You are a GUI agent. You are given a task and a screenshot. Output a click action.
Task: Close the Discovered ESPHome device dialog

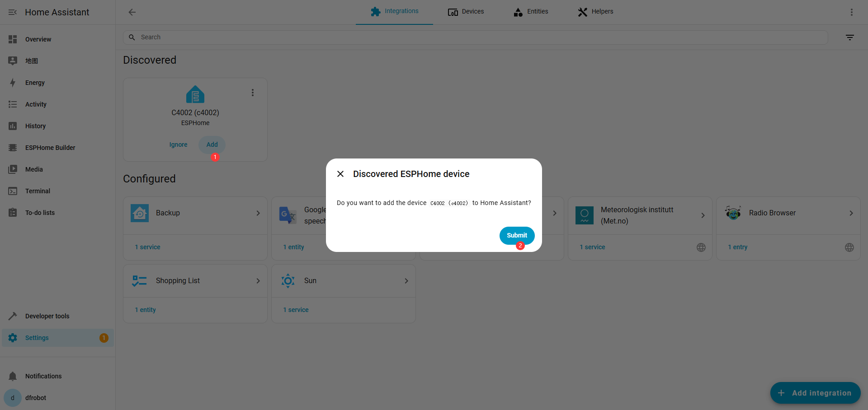pyautogui.click(x=340, y=174)
